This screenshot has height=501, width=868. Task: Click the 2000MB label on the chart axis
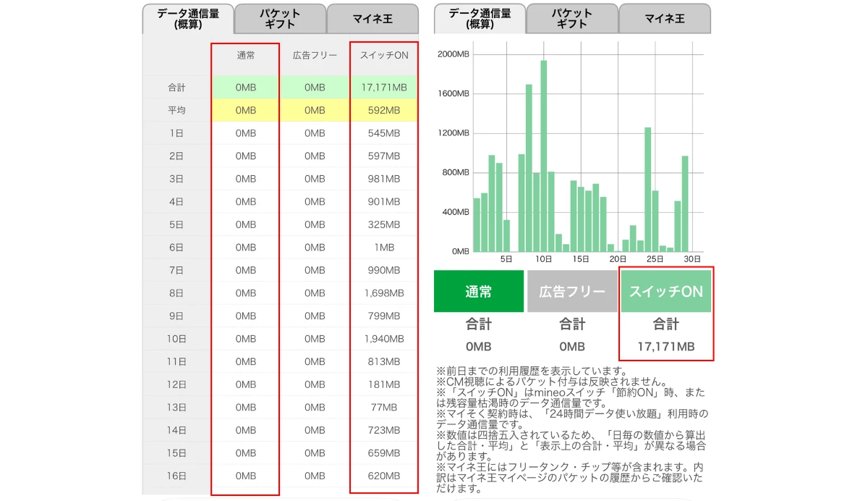[454, 54]
